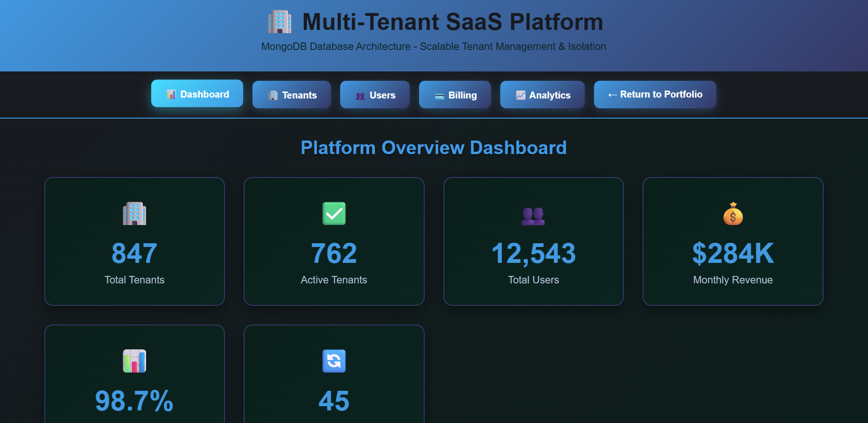Open the Users section

click(375, 94)
